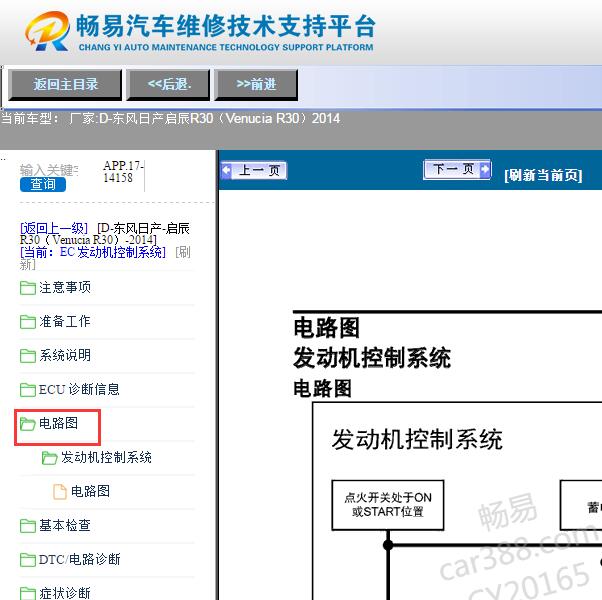
Task: Click the 查询 search button
Action: tap(43, 184)
